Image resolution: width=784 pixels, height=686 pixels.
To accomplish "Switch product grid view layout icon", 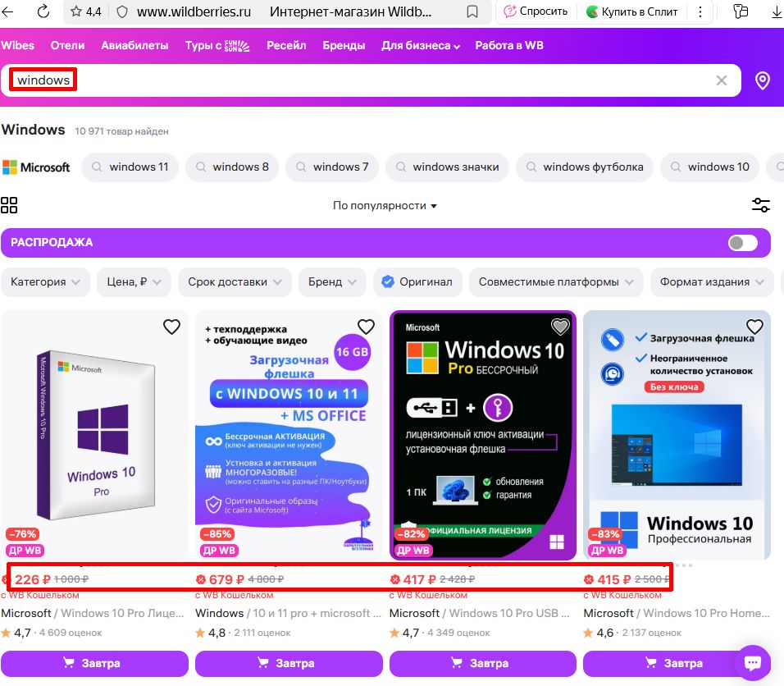I will click(9, 205).
